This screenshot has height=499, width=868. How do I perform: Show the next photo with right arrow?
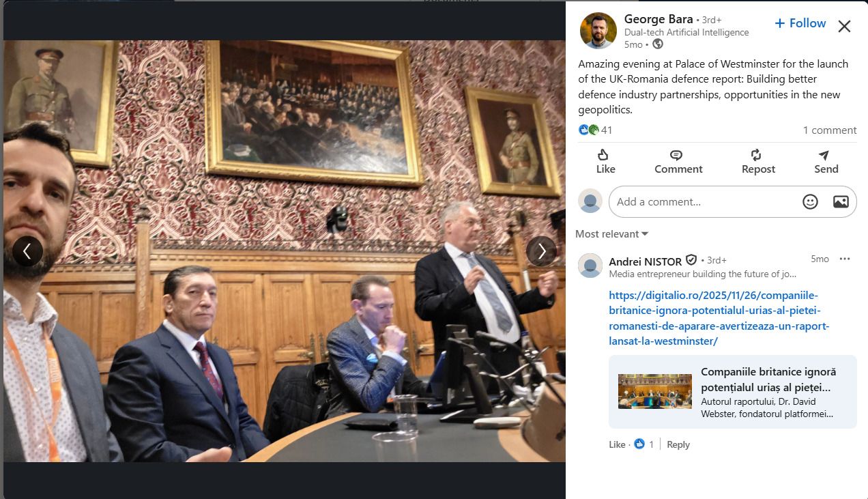pos(541,251)
